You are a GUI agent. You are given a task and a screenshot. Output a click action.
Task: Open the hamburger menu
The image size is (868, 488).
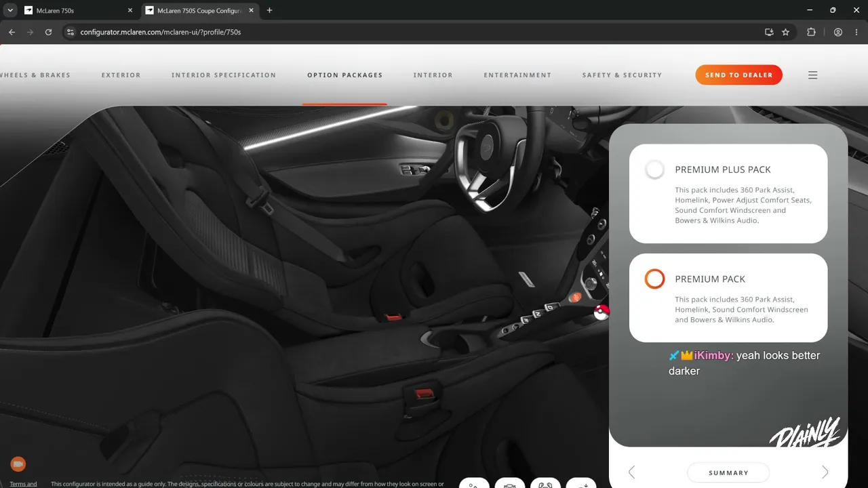coord(813,75)
